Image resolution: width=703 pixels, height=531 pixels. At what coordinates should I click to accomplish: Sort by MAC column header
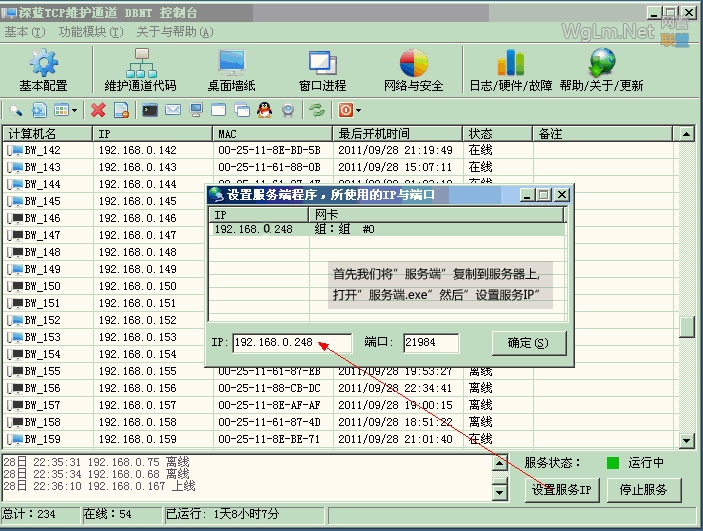coord(273,134)
